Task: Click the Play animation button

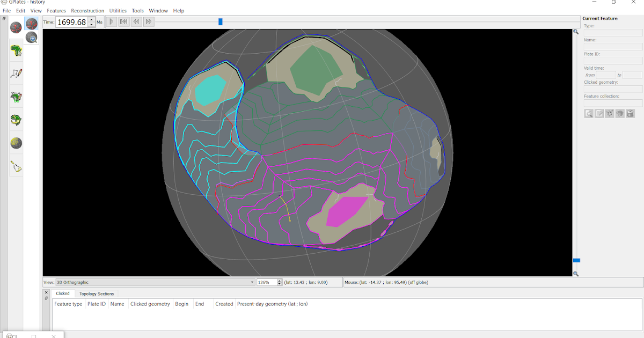Action: (111, 21)
